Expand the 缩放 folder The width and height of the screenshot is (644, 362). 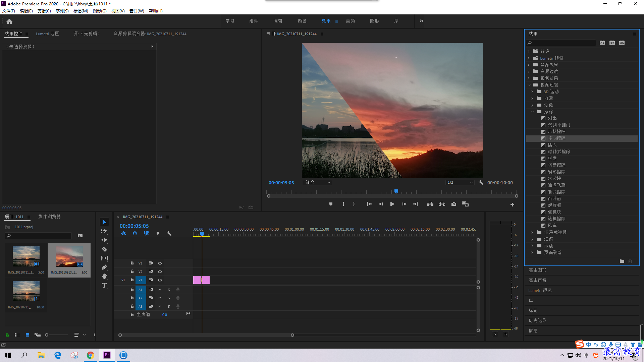[x=532, y=246]
